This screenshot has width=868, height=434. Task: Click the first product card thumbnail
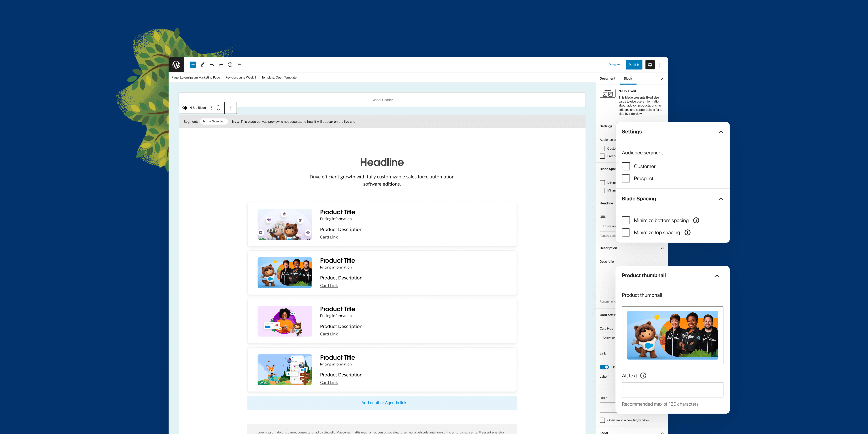[x=285, y=224]
